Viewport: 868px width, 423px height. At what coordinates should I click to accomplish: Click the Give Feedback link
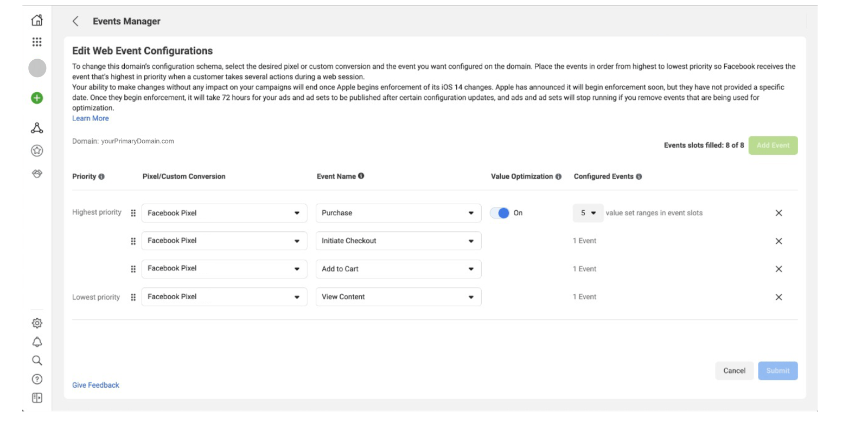click(x=95, y=385)
